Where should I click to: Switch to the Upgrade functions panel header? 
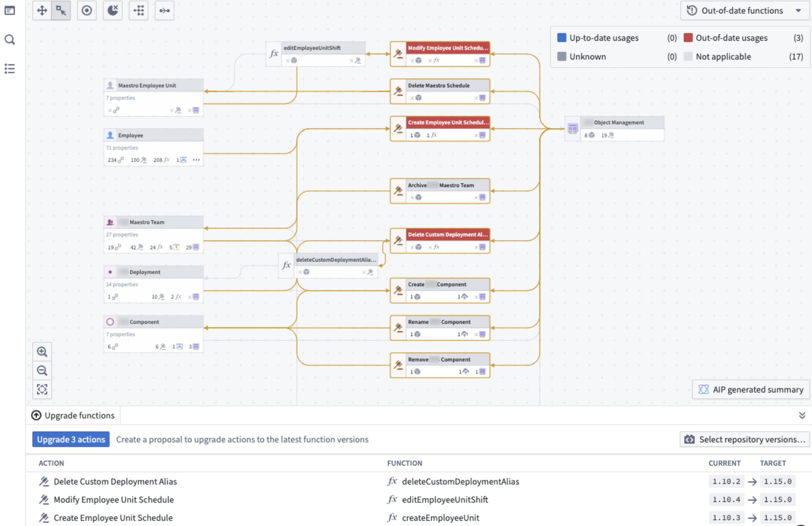[73, 415]
